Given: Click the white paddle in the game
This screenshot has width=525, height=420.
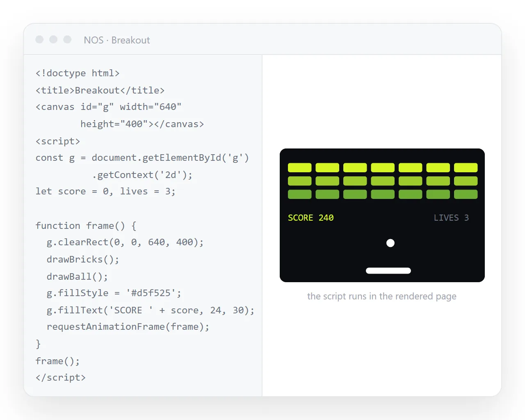Looking at the screenshot, I should coord(388,271).
